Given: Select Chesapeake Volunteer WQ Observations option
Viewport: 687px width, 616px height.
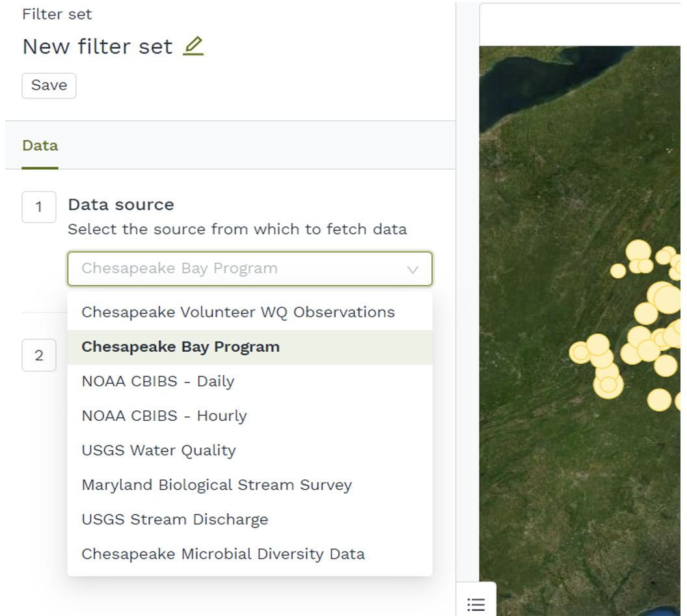Looking at the screenshot, I should 250,312.
